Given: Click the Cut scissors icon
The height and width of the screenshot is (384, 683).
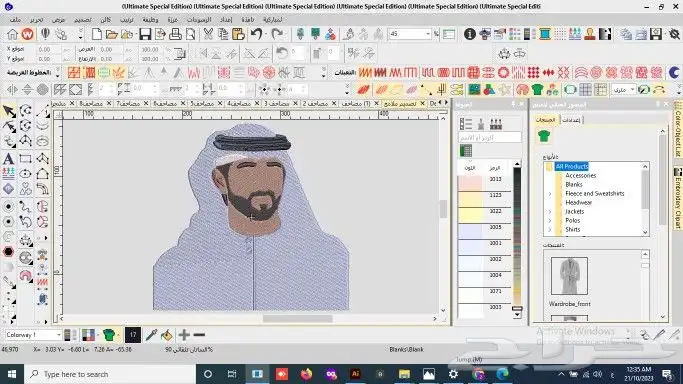Looking at the screenshot, I should 208,34.
